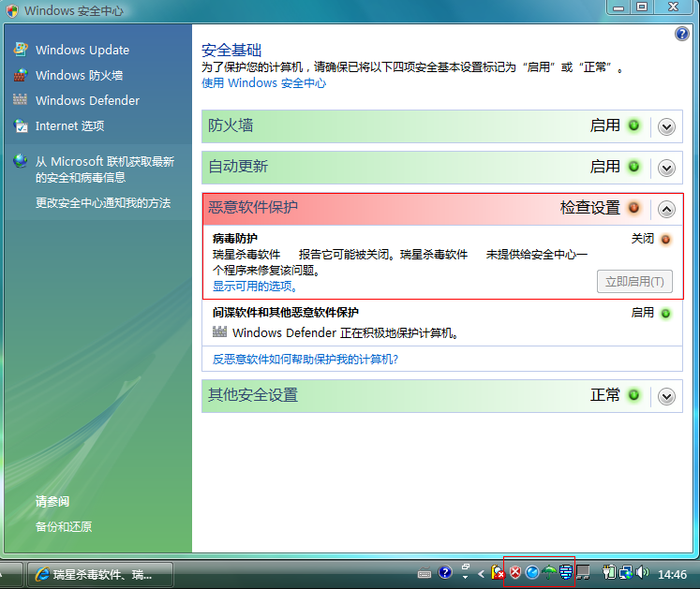Open the Windows 防火墙 sidebar link
This screenshot has width=700, height=589.
[x=80, y=76]
